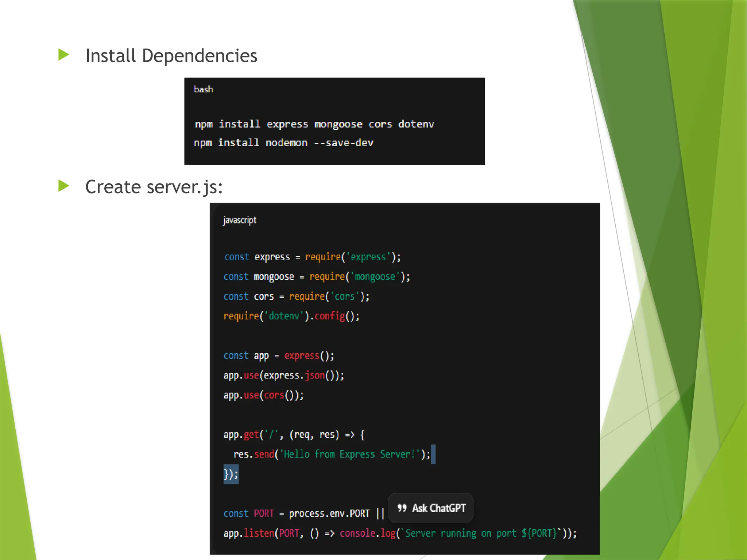
Task: Click the line const express = require('express')
Action: pyautogui.click(x=313, y=257)
